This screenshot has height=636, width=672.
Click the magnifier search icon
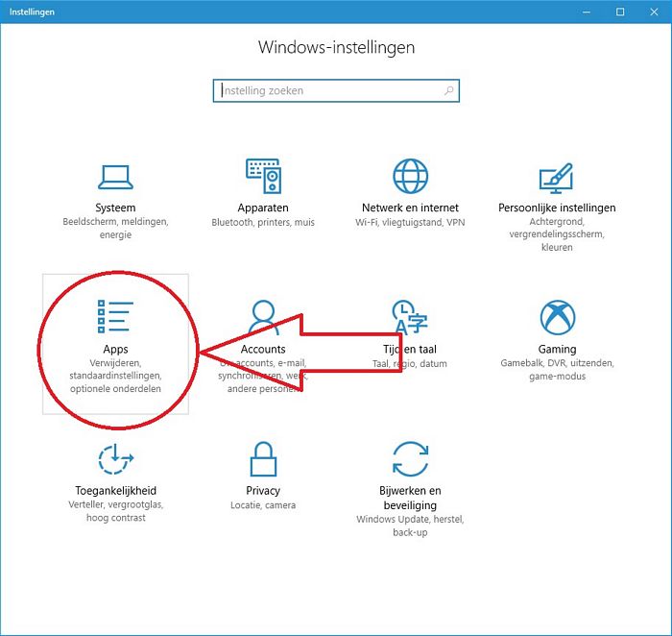pyautogui.click(x=448, y=90)
